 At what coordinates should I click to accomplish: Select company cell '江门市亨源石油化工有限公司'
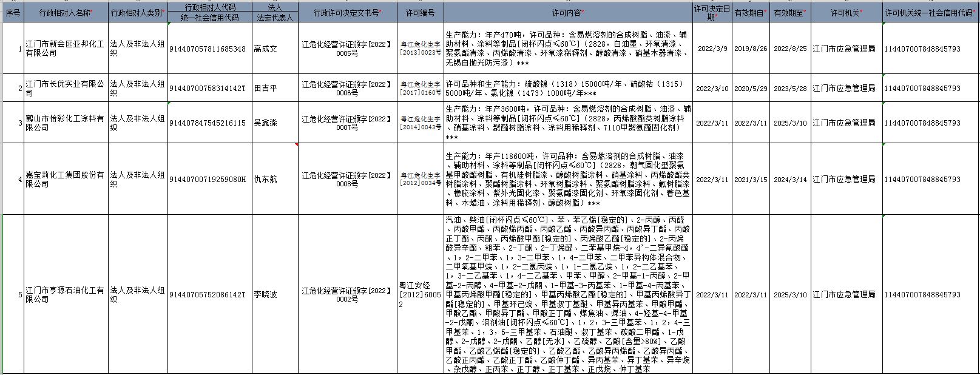[66, 294]
